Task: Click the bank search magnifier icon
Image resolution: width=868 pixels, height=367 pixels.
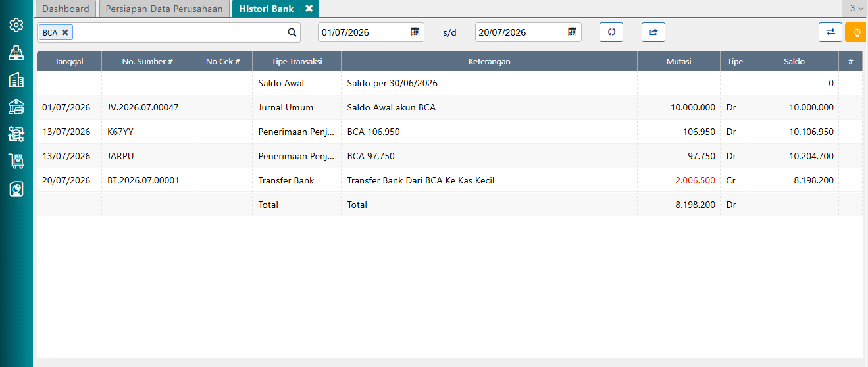Action: coord(292,32)
